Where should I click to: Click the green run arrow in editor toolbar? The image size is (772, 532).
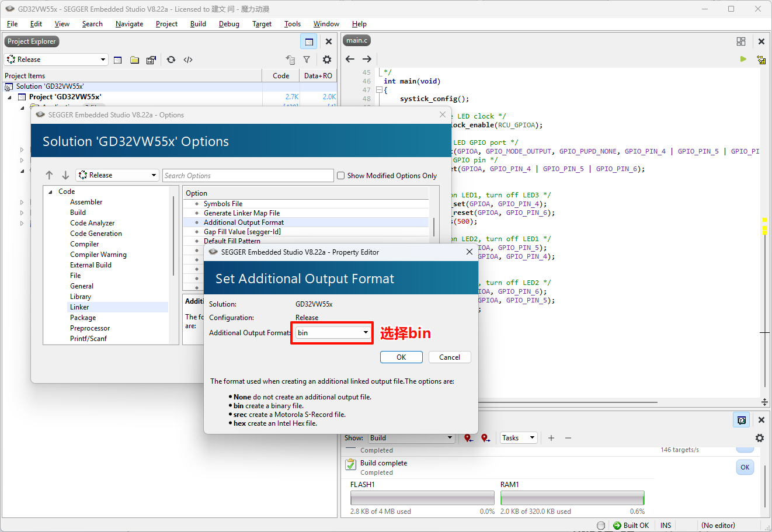click(743, 59)
